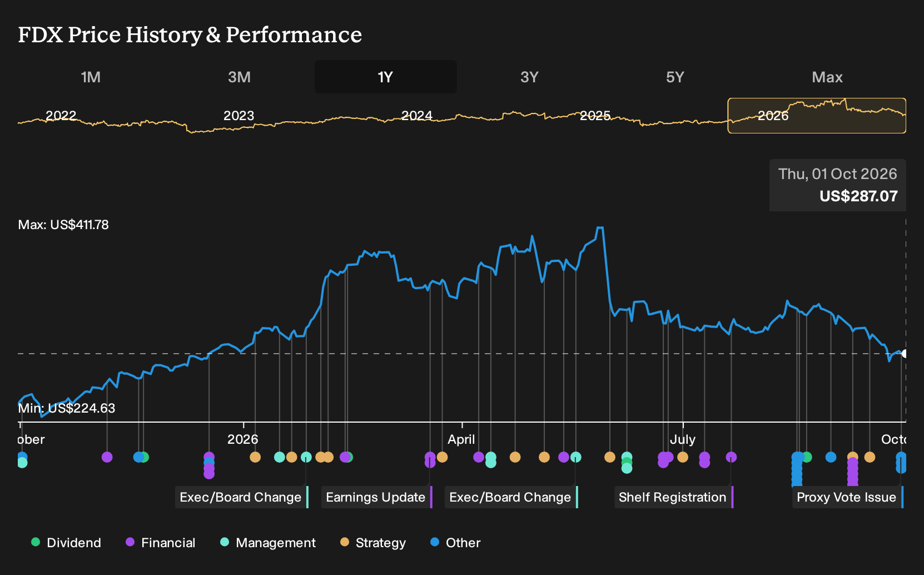Toggle Other events in the legend

pyautogui.click(x=455, y=543)
